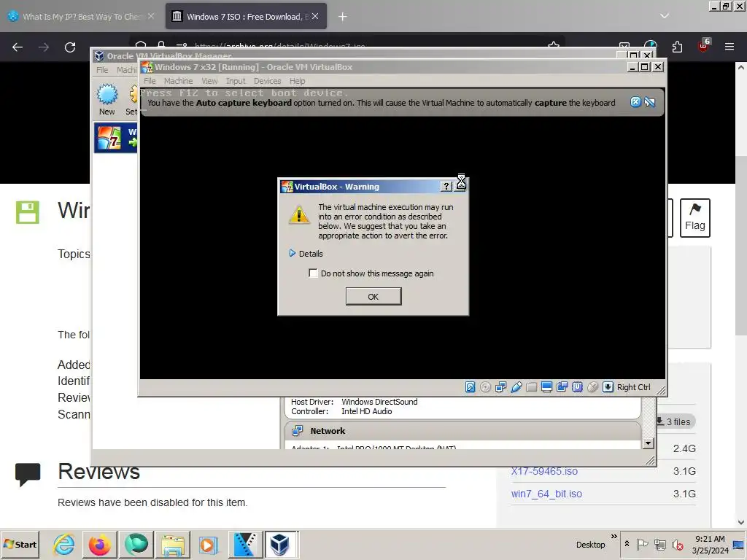Click the uBlock Origin extension icon

click(703, 46)
